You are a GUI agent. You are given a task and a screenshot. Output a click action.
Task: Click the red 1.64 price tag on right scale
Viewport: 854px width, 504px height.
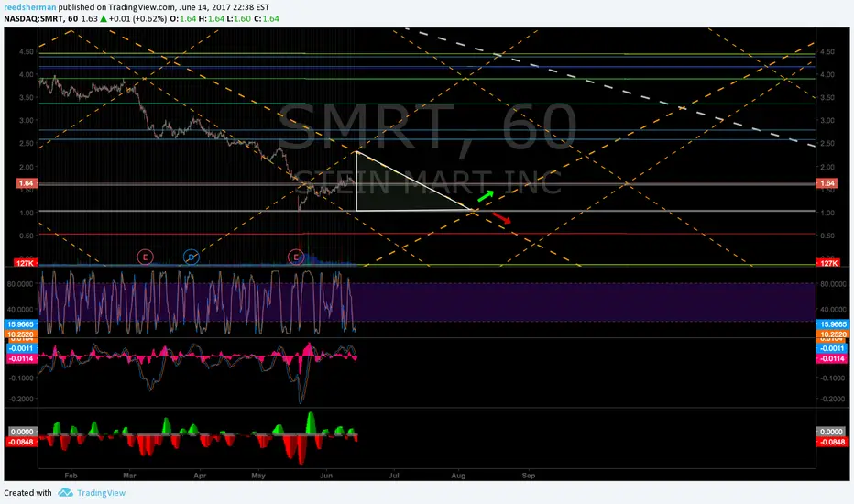[x=827, y=183]
